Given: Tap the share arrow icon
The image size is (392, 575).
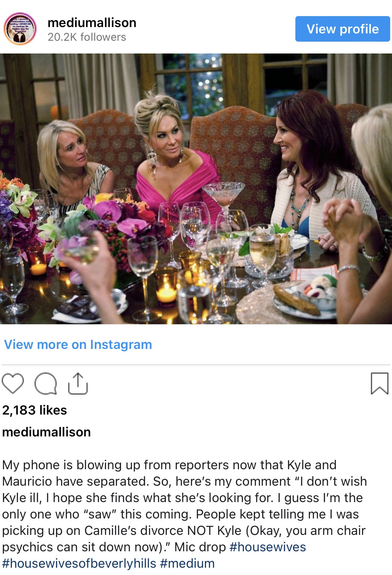Looking at the screenshot, I should (78, 384).
